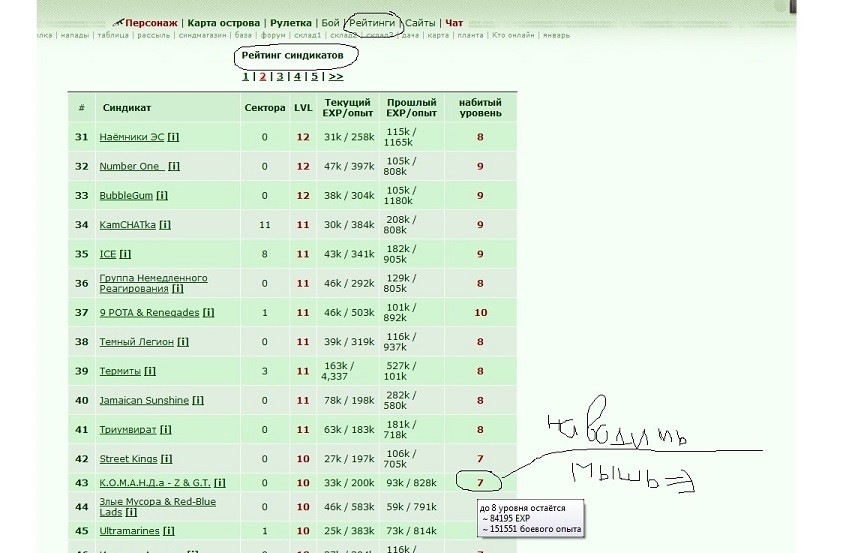Open the январь sublink
This screenshot has height=553, width=864.
(556, 35)
